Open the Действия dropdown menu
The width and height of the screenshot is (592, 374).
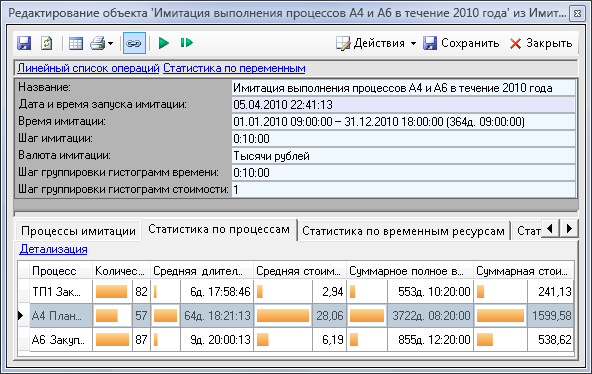click(376, 43)
